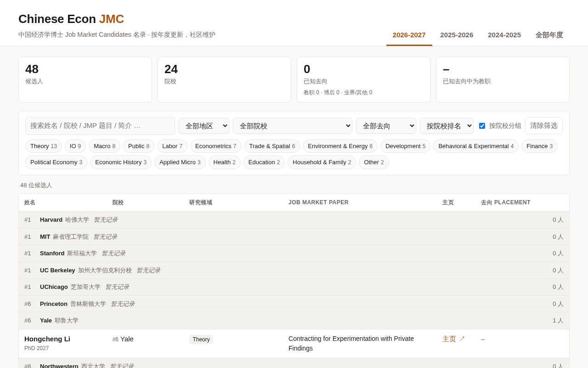Click the Yale 耶鲁大学 group row
Screen dimensions: 588x368
(294, 321)
